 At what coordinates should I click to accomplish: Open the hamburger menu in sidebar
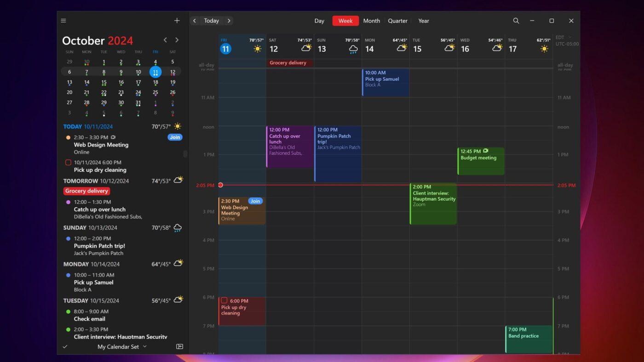63,21
